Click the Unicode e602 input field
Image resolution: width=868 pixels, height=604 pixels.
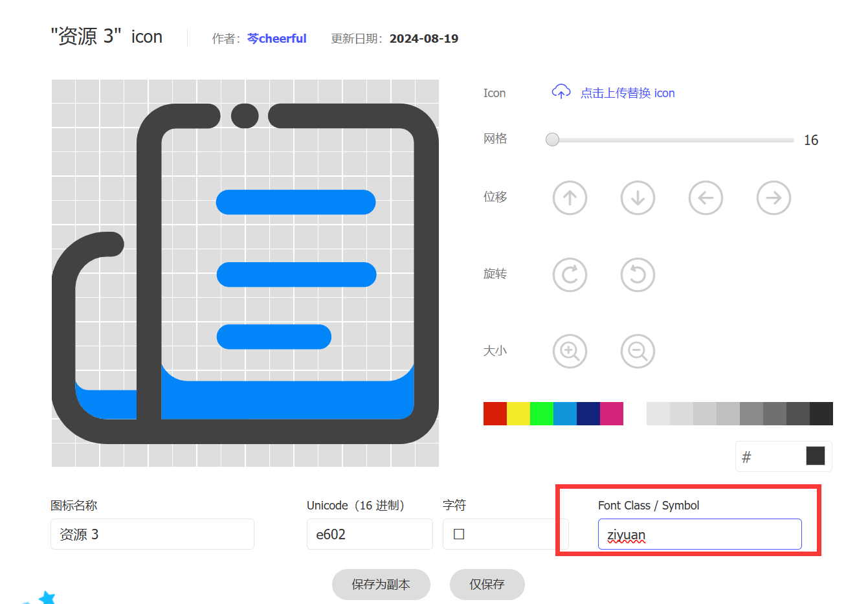point(369,534)
